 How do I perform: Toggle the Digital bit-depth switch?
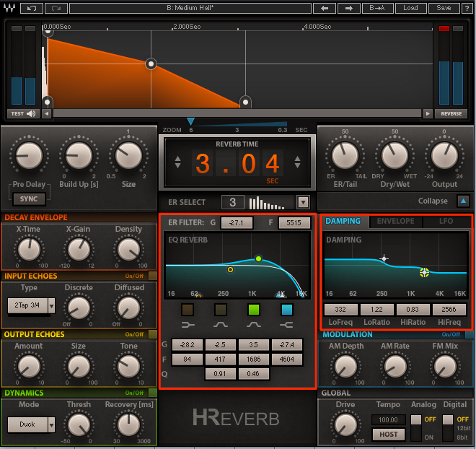click(x=448, y=428)
